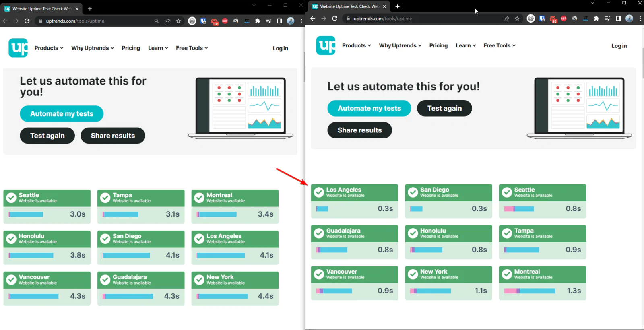This screenshot has width=644, height=330.
Task: Open the Pricing page in the right window
Action: click(438, 45)
